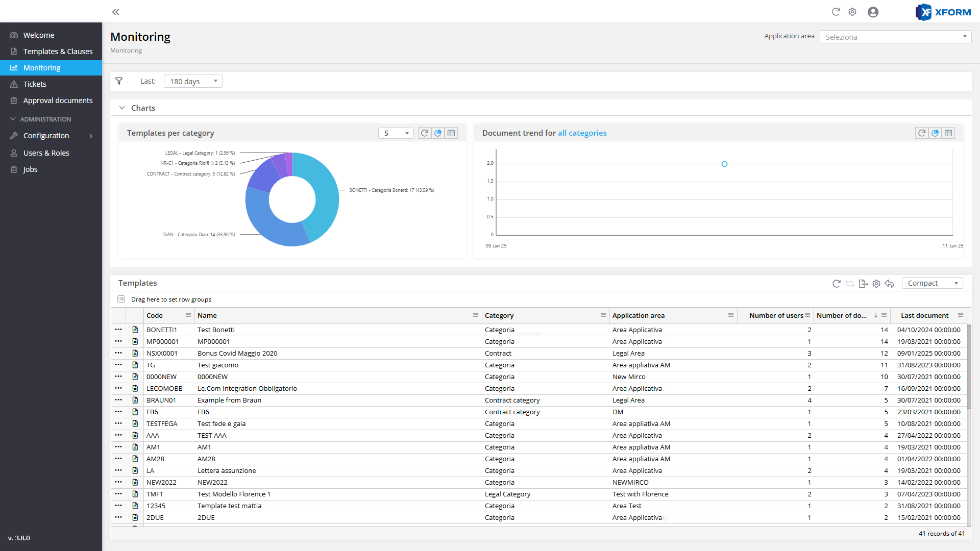Expand the Configuration submenu arrow
980x551 pixels.
pos(91,136)
